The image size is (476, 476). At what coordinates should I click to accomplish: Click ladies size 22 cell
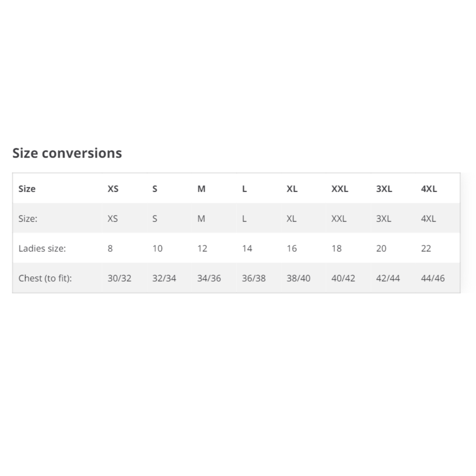click(426, 249)
